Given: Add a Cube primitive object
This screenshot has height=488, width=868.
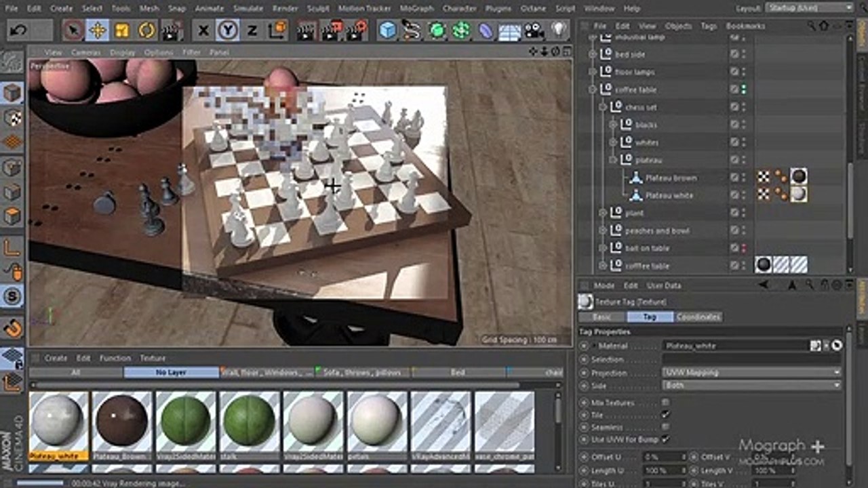Looking at the screenshot, I should [387, 30].
